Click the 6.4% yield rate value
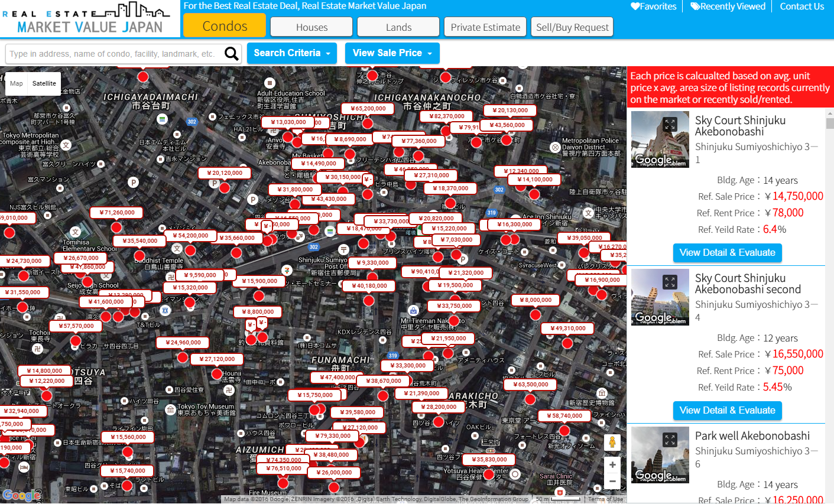This screenshot has height=504, width=834. [774, 229]
